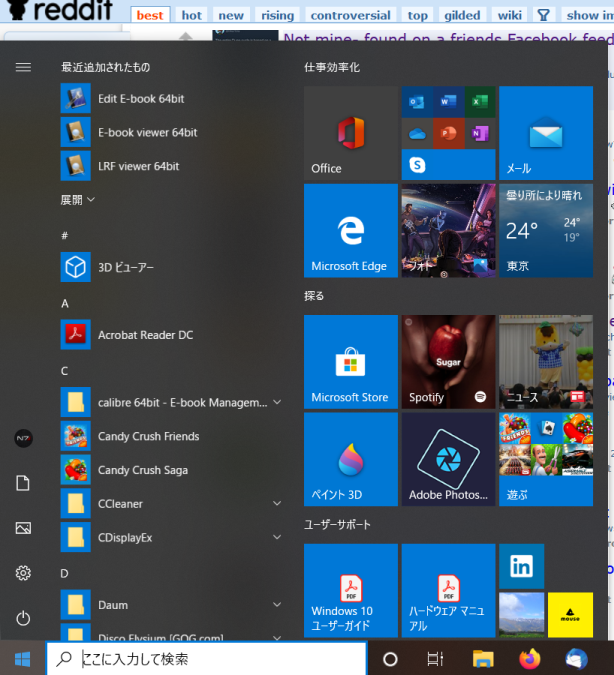This screenshot has width=614, height=675.
Task: Open Firefox on the taskbar
Action: 530,659
